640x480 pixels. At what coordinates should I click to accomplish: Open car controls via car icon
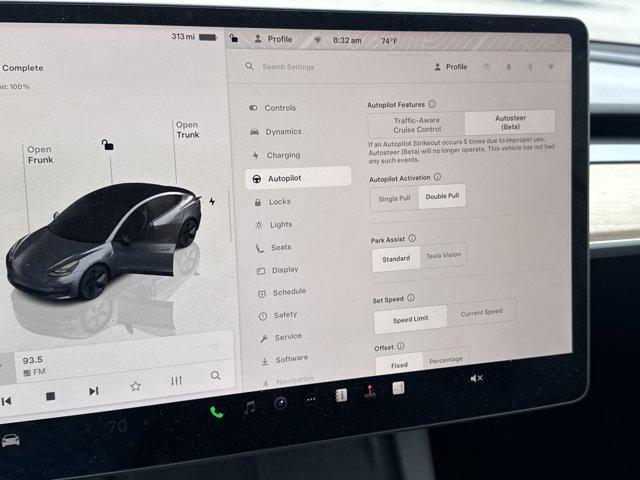point(11,440)
